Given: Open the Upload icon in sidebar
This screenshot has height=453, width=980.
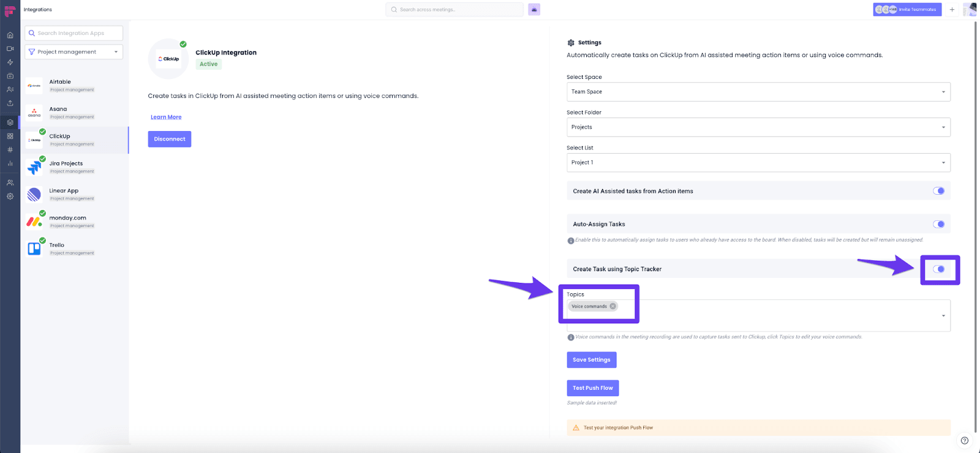Looking at the screenshot, I should 10,103.
